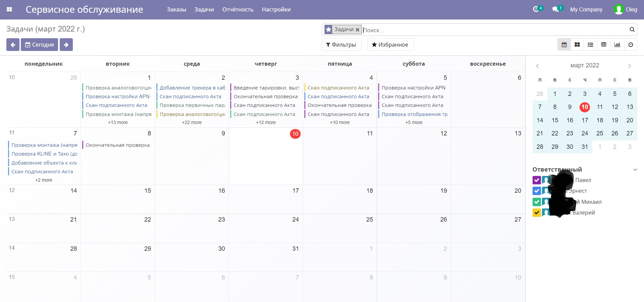Open the apps grid menu icon
Viewport: 644px width, 302px height.
[9, 9]
